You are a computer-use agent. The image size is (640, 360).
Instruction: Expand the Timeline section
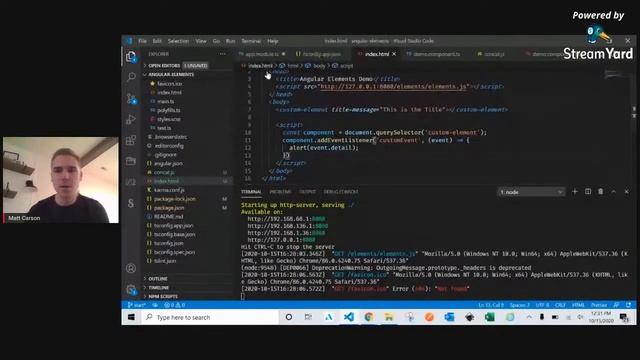[x=158, y=288]
